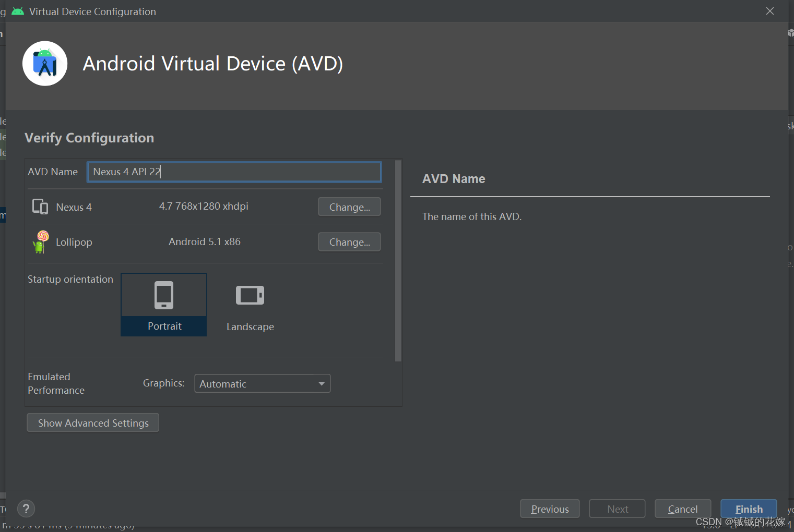
Task: Select Landscape startup orientation
Action: pyautogui.click(x=250, y=305)
